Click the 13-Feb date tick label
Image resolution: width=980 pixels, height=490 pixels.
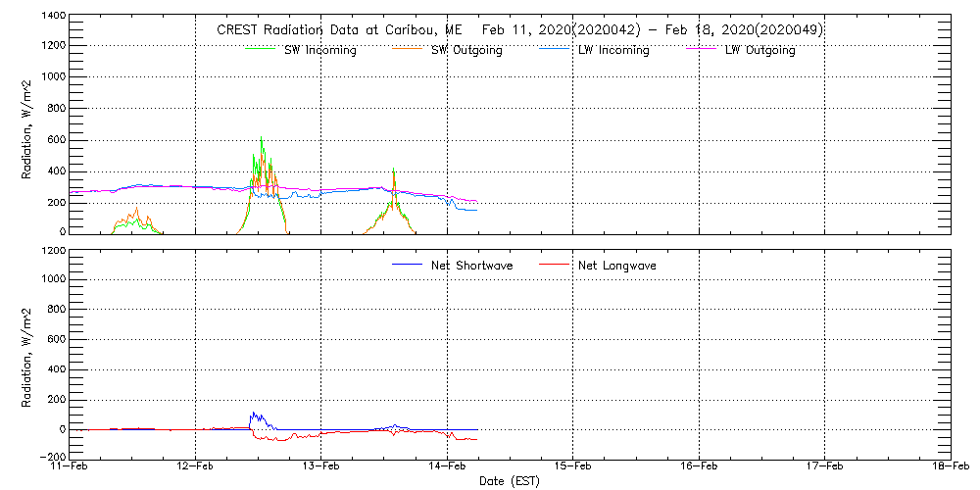point(321,468)
